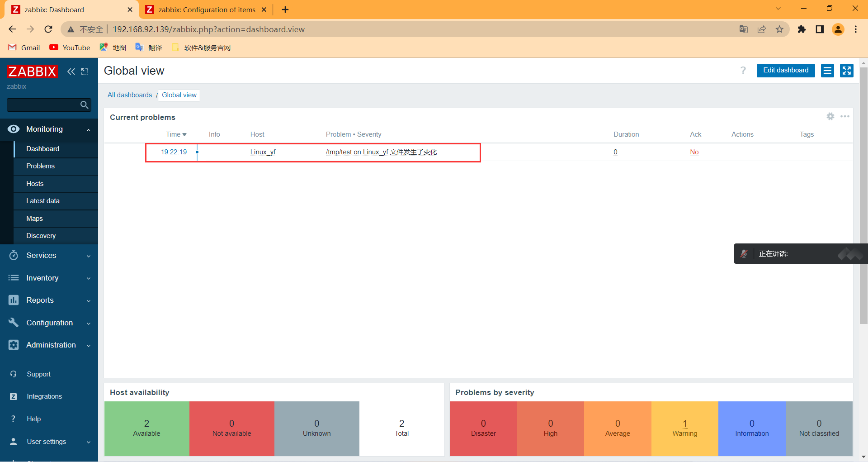Viewport: 868px width, 462px height.
Task: Click the red Disaster severity tile
Action: pyautogui.click(x=483, y=428)
